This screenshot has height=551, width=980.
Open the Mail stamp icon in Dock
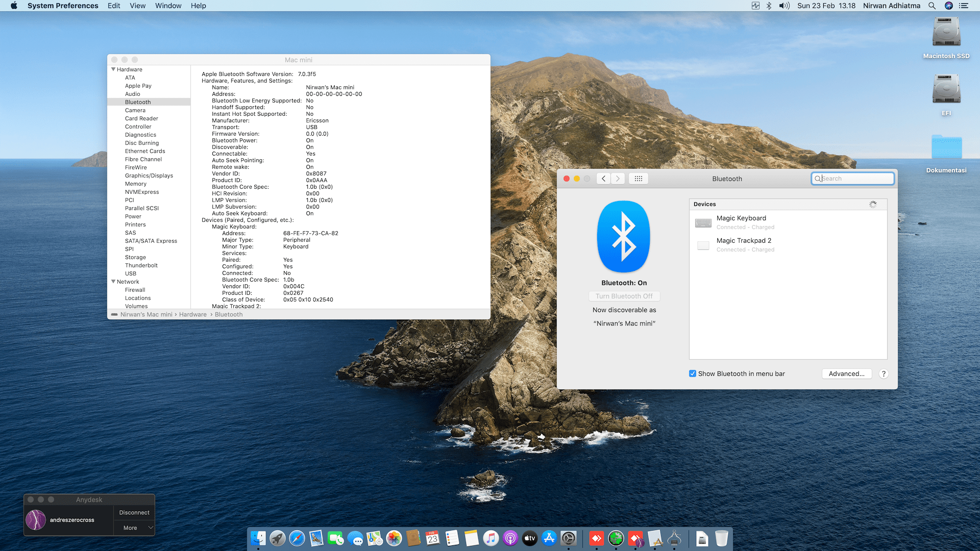tap(316, 538)
